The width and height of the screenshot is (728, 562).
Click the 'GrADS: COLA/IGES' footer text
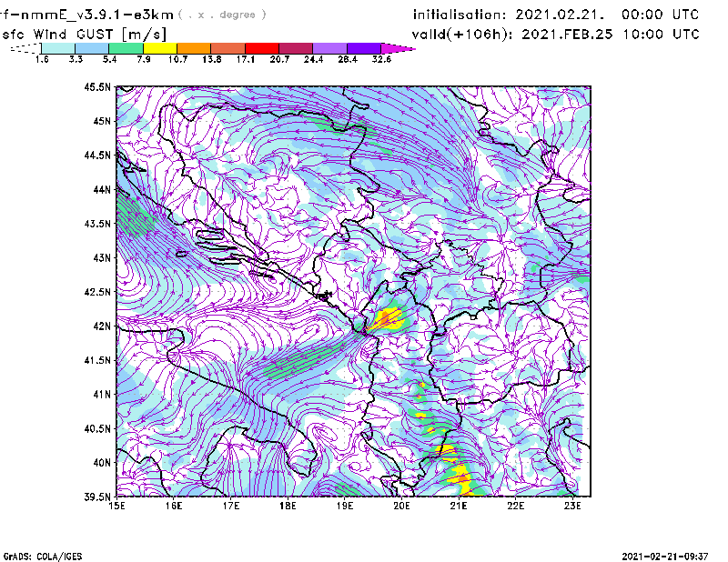pyautogui.click(x=42, y=557)
